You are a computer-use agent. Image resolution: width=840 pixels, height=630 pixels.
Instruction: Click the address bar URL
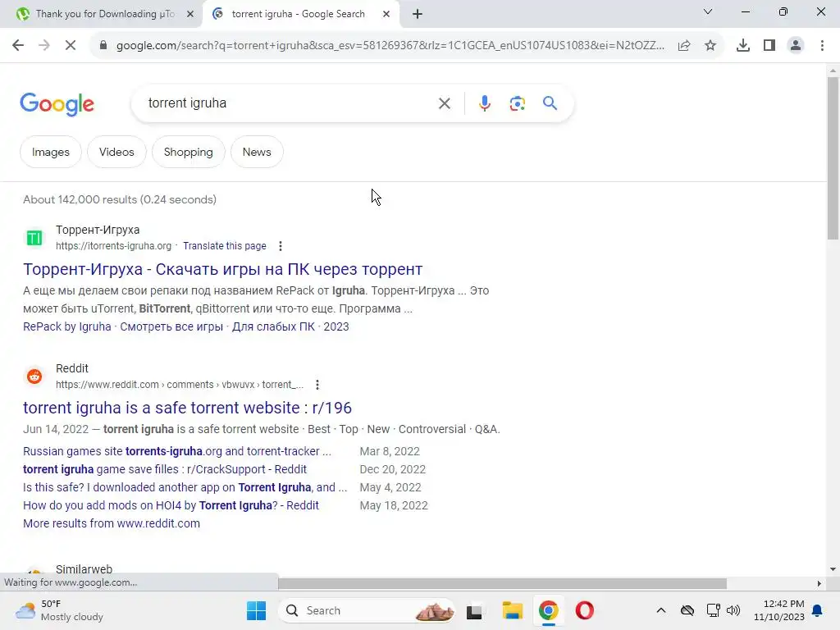pos(390,46)
